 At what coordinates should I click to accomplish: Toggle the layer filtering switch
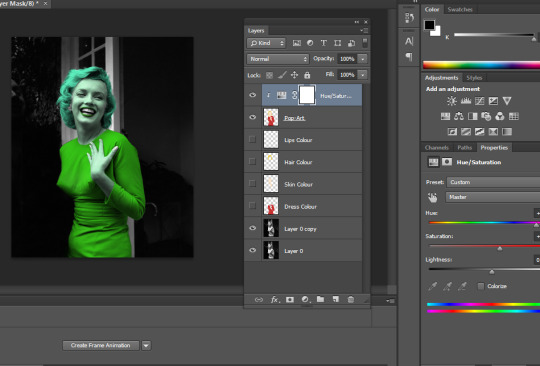pyautogui.click(x=365, y=43)
